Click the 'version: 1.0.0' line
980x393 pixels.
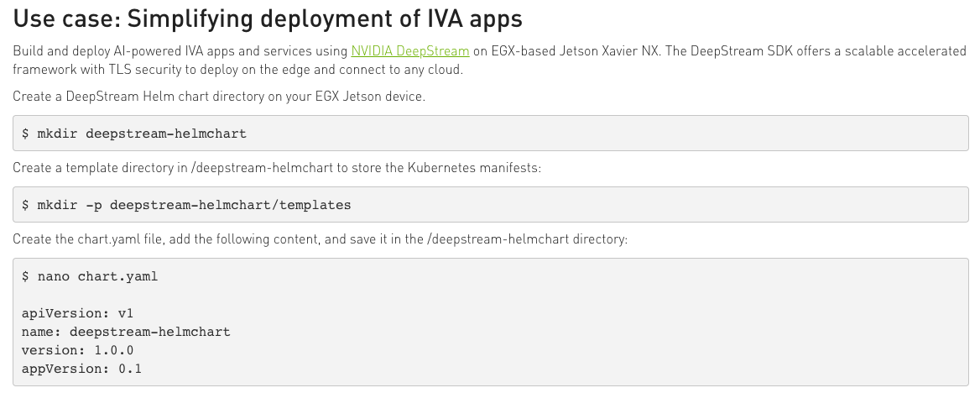[x=77, y=350]
